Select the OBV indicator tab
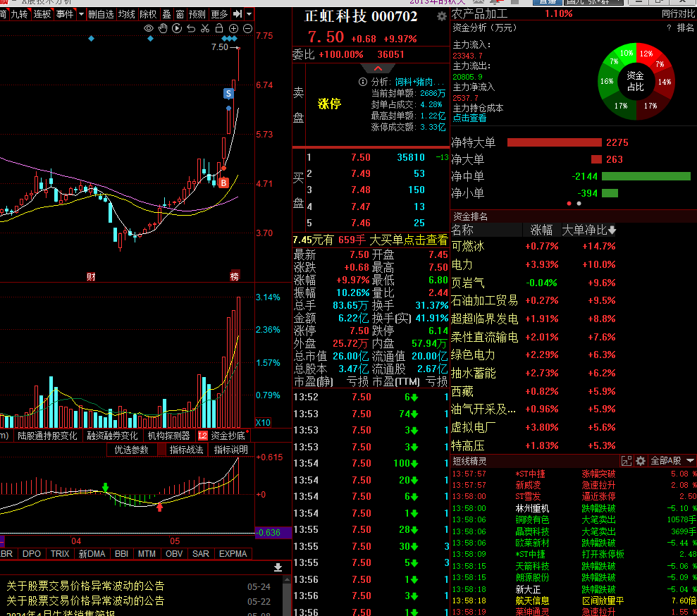 [174, 553]
